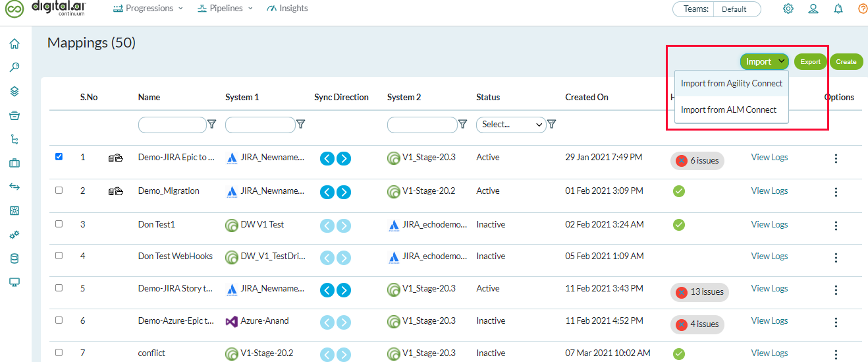Check the checkbox for Demo-Azure-Epic row
868x362 pixels.
[59, 320]
